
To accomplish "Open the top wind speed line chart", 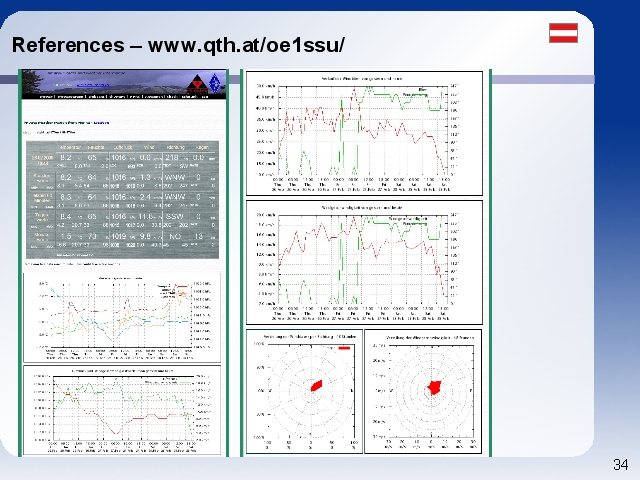I will click(364, 134).
